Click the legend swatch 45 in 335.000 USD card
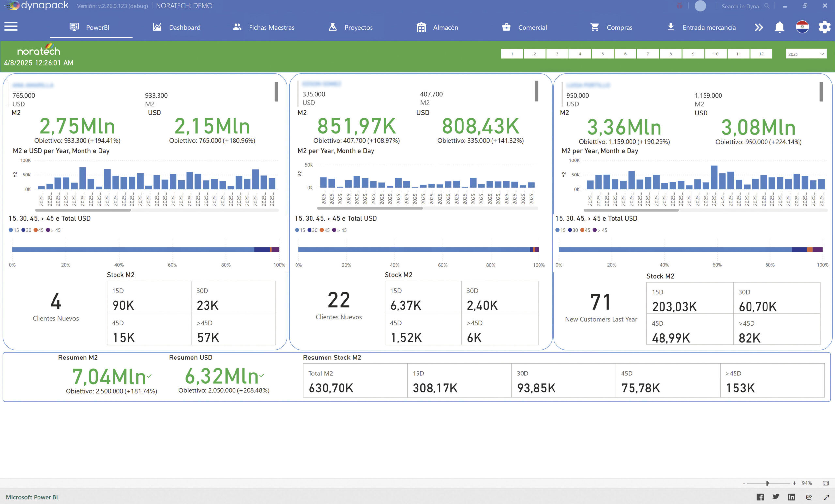The height and width of the screenshot is (504, 835). click(322, 230)
